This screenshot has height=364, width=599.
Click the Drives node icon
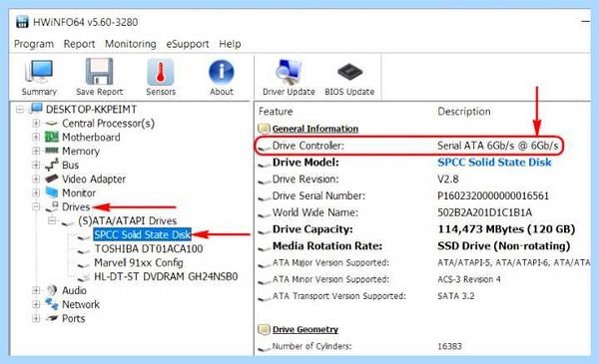[52, 206]
